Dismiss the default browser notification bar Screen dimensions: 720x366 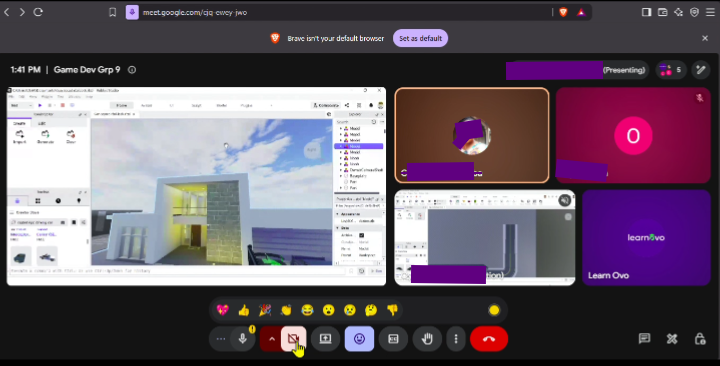coord(705,38)
